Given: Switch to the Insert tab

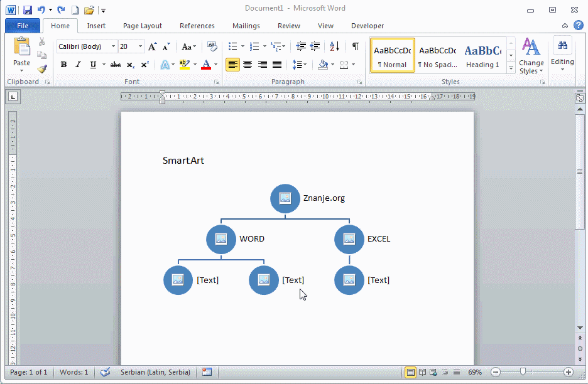Looking at the screenshot, I should click(96, 26).
